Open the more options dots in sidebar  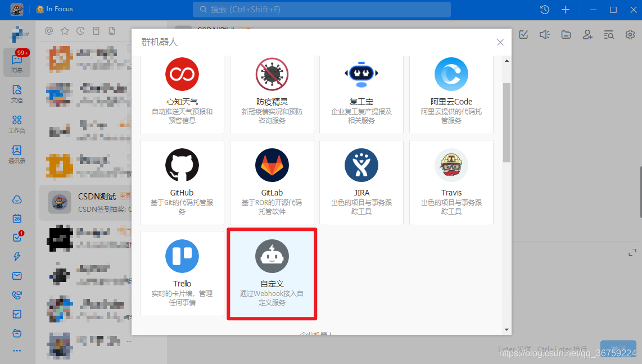(17, 351)
